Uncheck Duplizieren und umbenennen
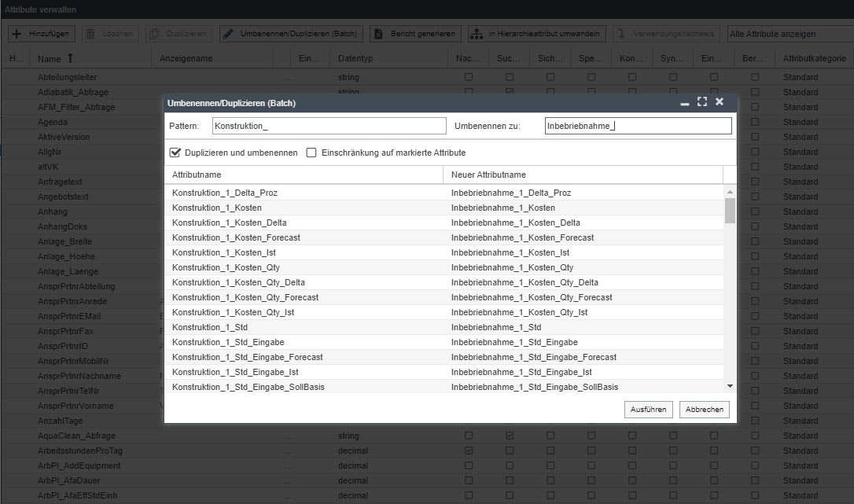The height and width of the screenshot is (504, 854). click(175, 153)
